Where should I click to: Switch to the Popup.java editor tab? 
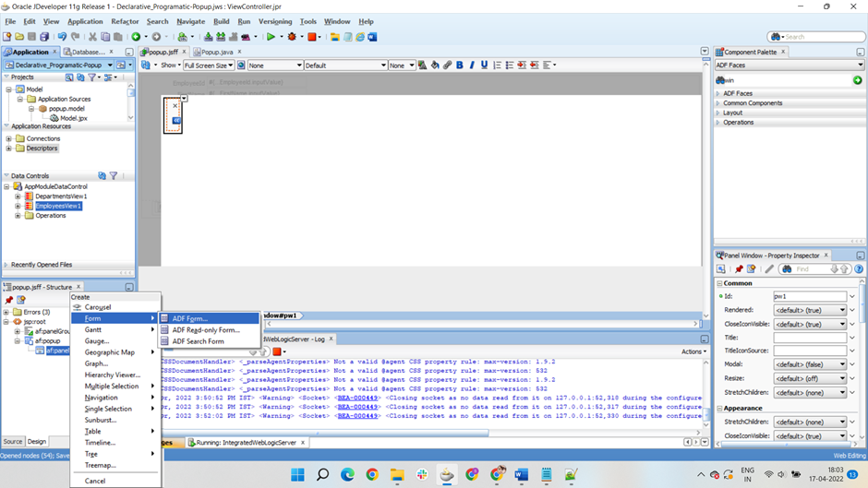tap(216, 52)
